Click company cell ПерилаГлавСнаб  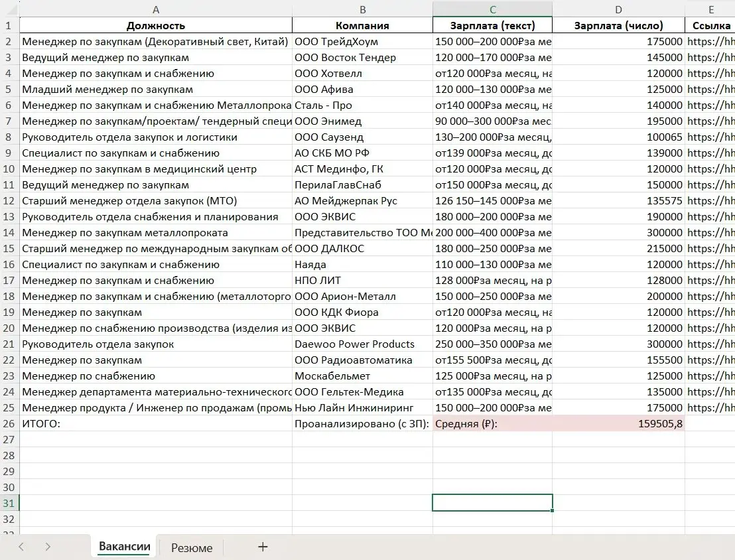coord(362,185)
